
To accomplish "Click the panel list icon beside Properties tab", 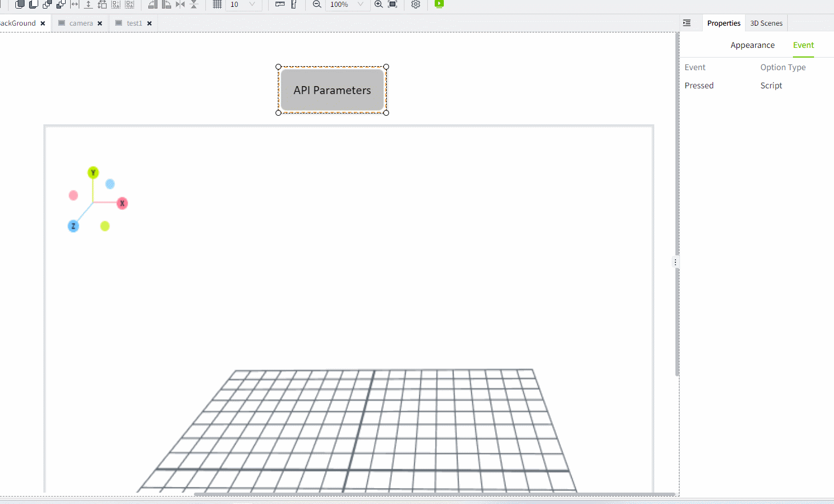I will click(686, 22).
